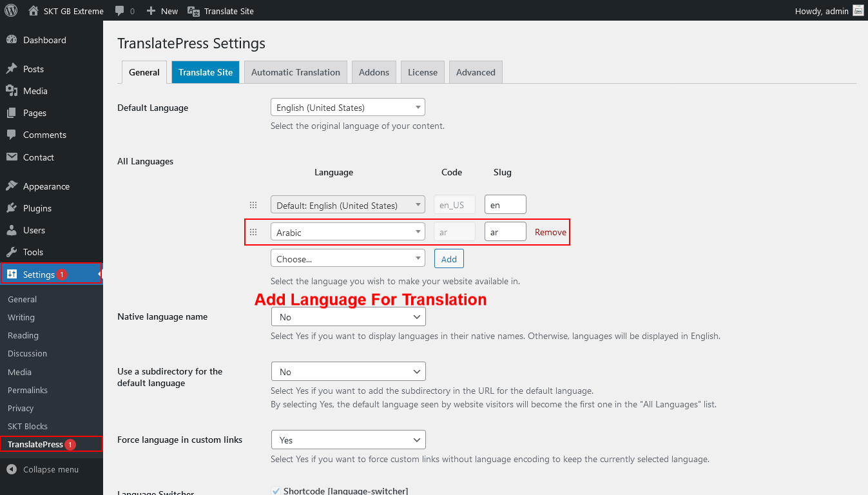
Task: Click the Tools wrench icon
Action: tap(12, 252)
